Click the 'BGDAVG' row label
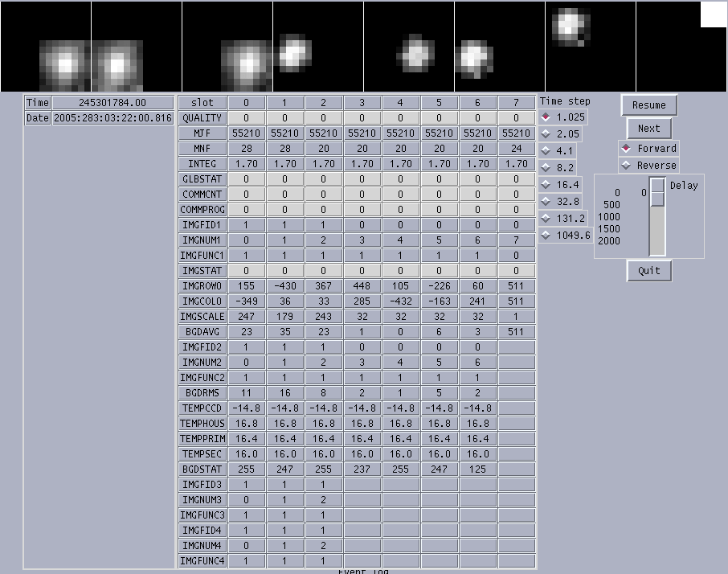Screen dimensions: 728x574 click(202, 332)
